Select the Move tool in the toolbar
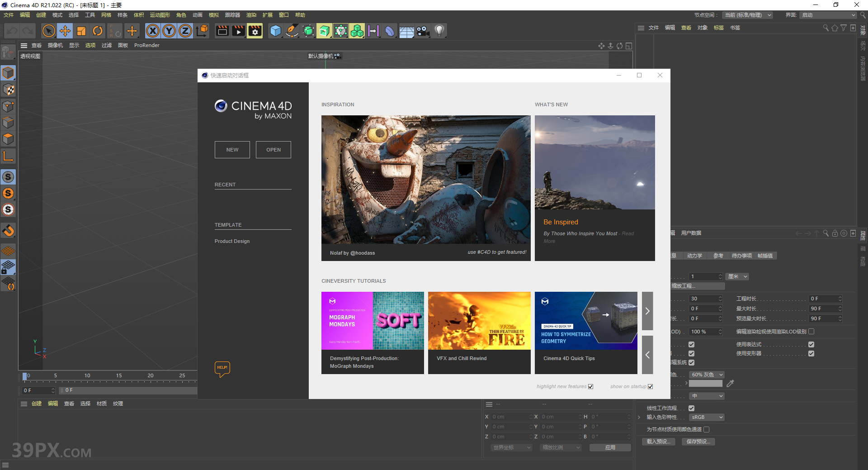 (x=65, y=31)
